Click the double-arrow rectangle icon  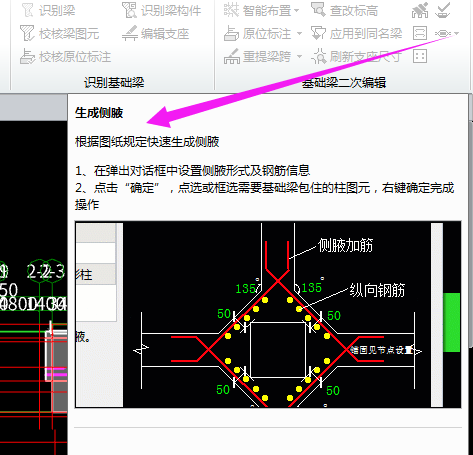[420, 33]
